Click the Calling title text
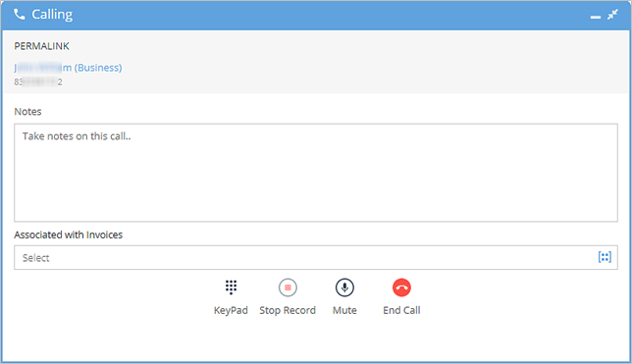 pos(52,15)
